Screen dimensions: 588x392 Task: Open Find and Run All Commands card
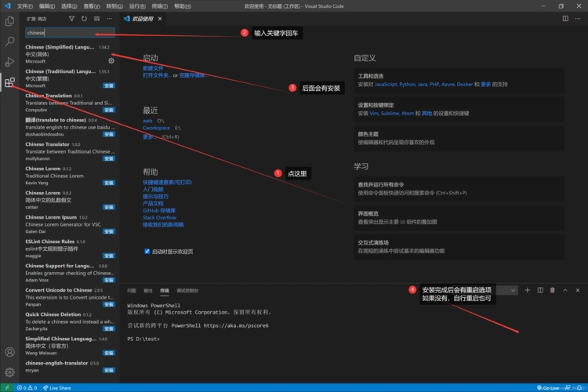point(459,189)
